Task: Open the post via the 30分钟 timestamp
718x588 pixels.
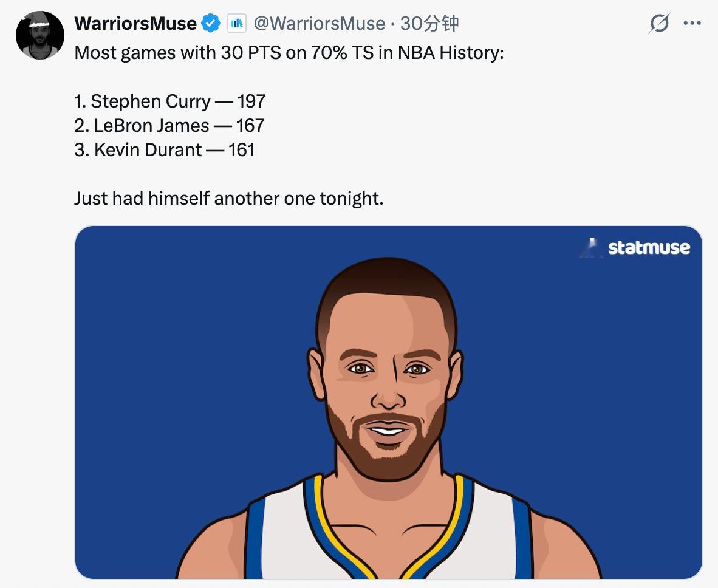Action: click(x=430, y=23)
